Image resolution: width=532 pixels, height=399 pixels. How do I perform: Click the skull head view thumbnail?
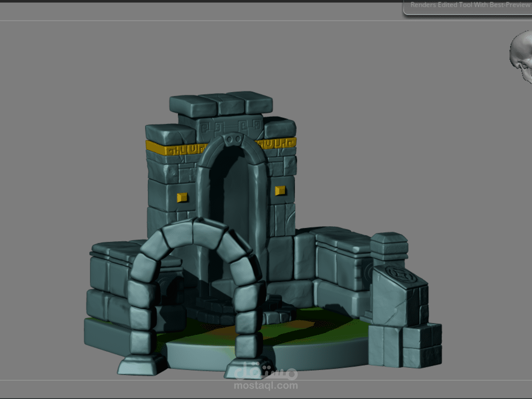tap(521, 56)
